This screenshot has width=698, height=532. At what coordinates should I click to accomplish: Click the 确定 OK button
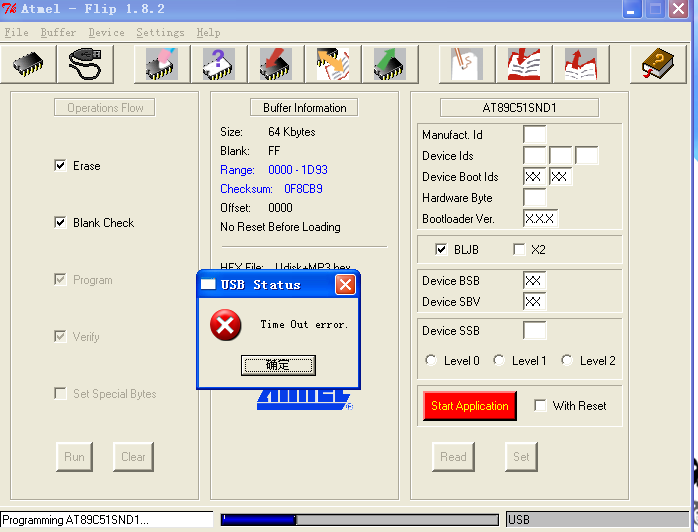[278, 365]
